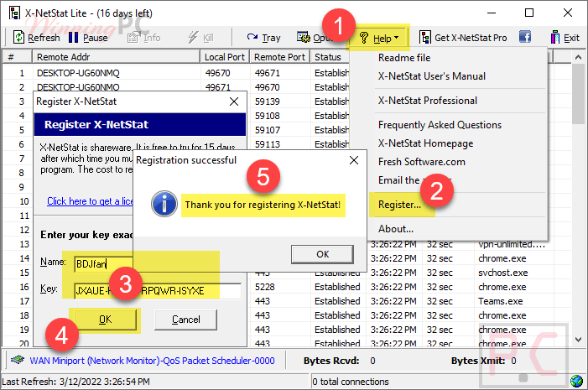Click the Name input field
Viewport: 588px width, 390px height.
point(103,264)
